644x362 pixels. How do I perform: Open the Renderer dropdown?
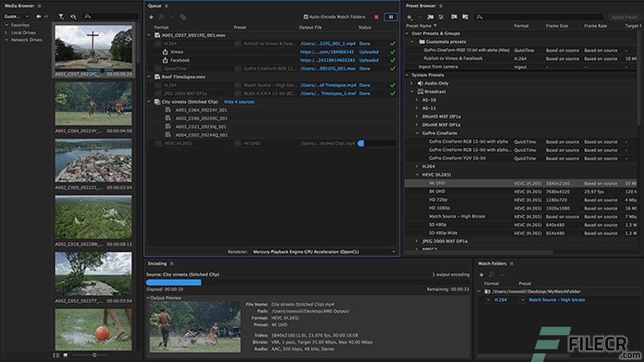324,251
